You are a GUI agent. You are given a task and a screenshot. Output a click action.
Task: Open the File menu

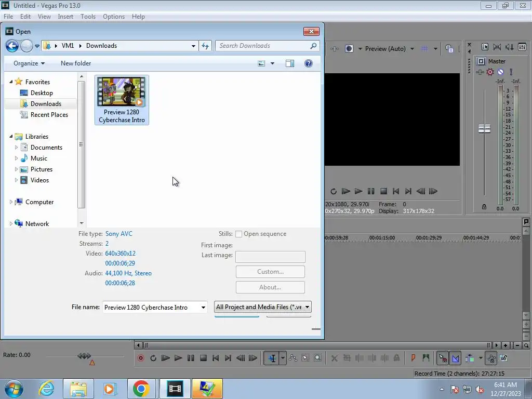coord(8,16)
